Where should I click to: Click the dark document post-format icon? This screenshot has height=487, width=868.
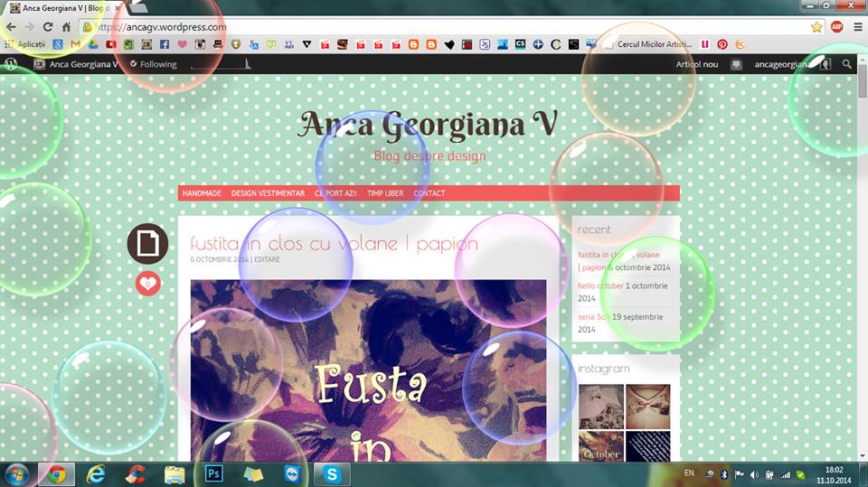click(x=147, y=244)
